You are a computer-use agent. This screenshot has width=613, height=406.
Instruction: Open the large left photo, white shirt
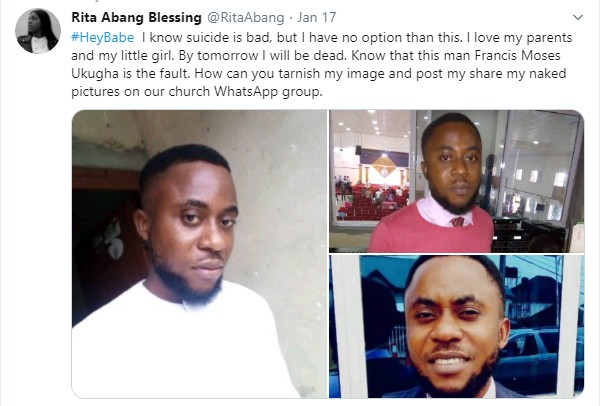tap(200, 254)
